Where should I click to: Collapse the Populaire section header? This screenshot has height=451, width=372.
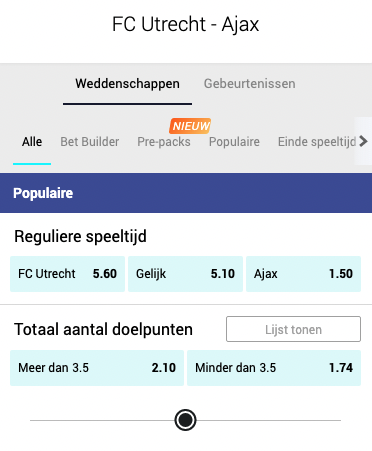click(x=186, y=193)
